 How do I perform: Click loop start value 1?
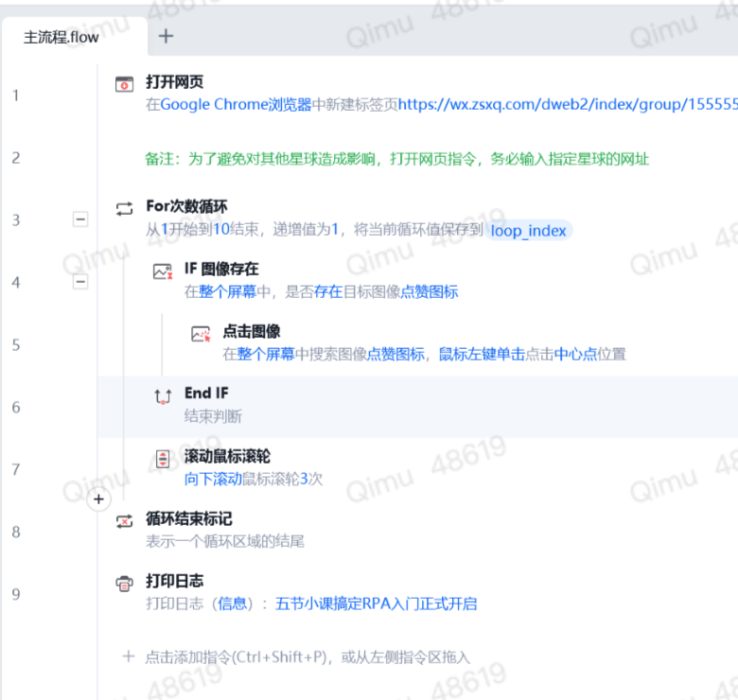(x=165, y=229)
